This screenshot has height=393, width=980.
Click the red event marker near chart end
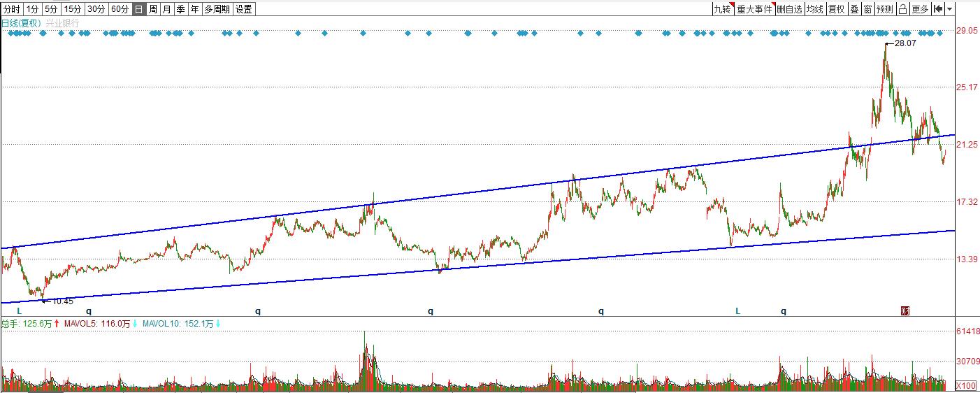click(905, 310)
